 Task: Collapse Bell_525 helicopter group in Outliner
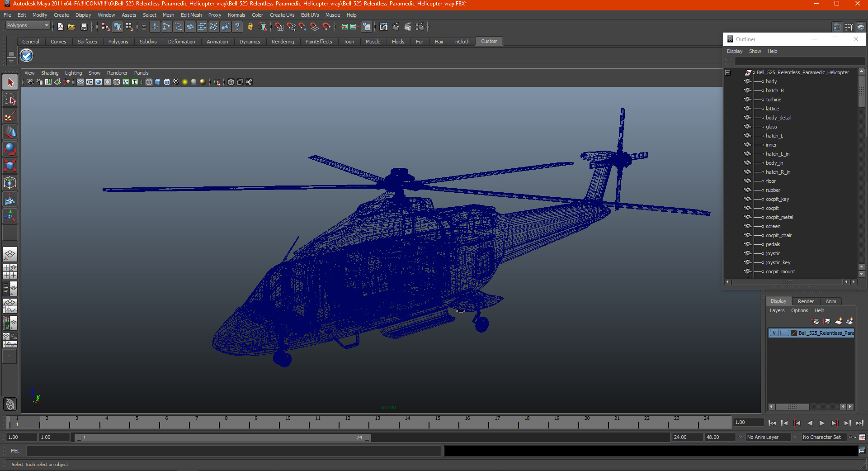(x=727, y=72)
